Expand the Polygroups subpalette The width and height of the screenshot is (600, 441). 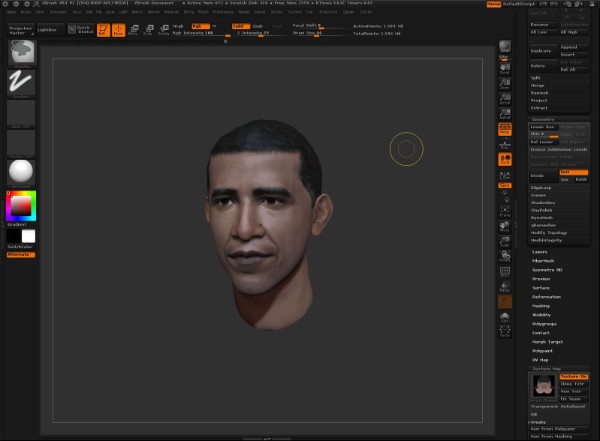click(x=544, y=324)
